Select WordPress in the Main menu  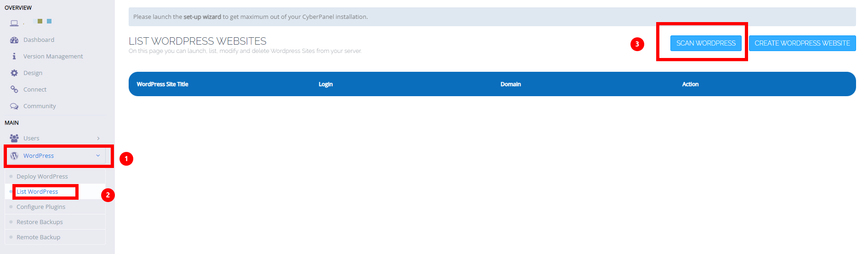click(x=39, y=156)
